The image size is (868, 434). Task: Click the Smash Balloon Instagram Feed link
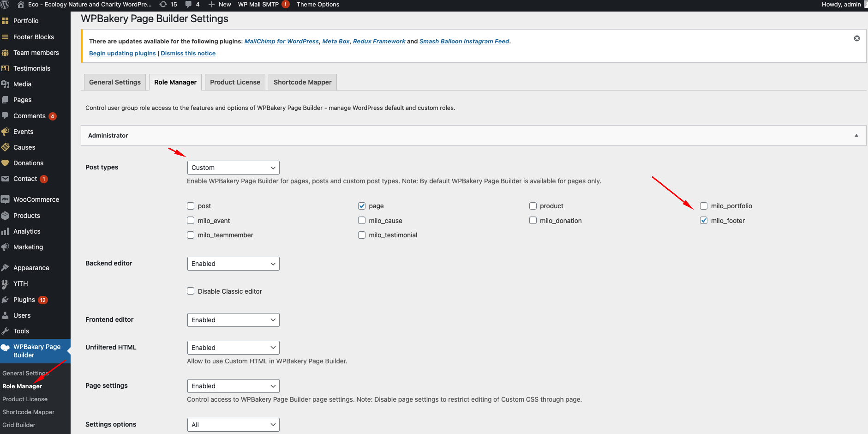(464, 41)
